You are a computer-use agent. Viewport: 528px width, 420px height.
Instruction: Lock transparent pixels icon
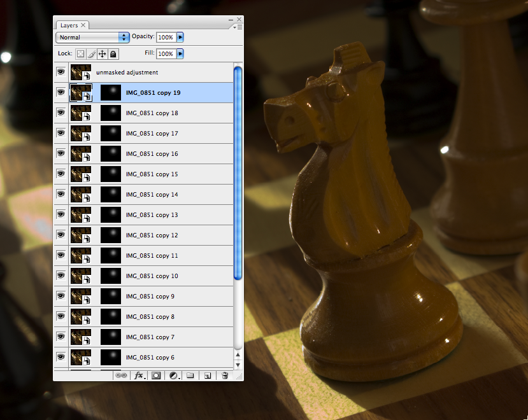tap(80, 54)
